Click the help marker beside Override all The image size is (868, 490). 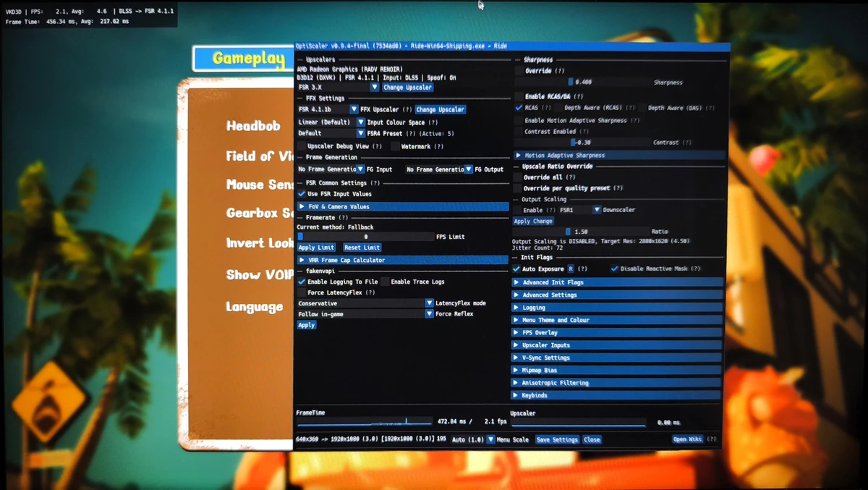coord(571,177)
